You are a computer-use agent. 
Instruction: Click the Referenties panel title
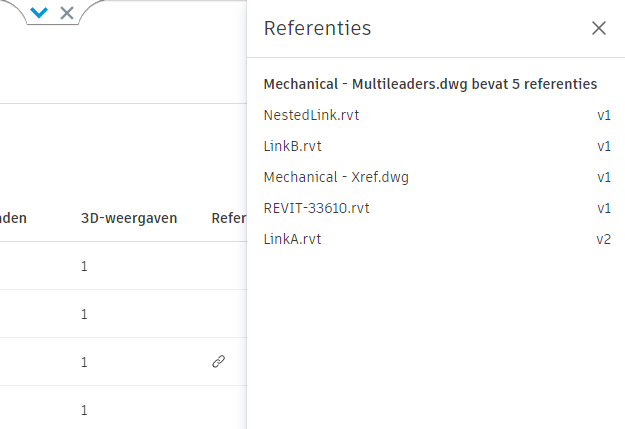pyautogui.click(x=317, y=28)
